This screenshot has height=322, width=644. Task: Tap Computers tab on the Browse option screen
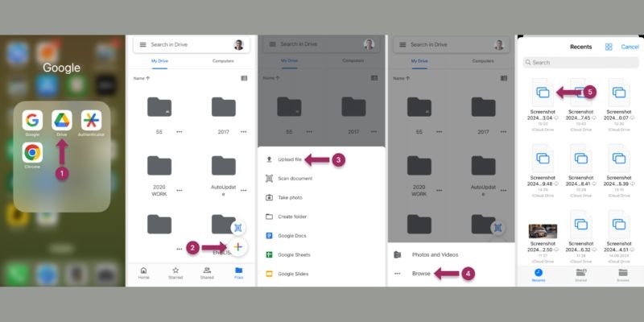483,61
